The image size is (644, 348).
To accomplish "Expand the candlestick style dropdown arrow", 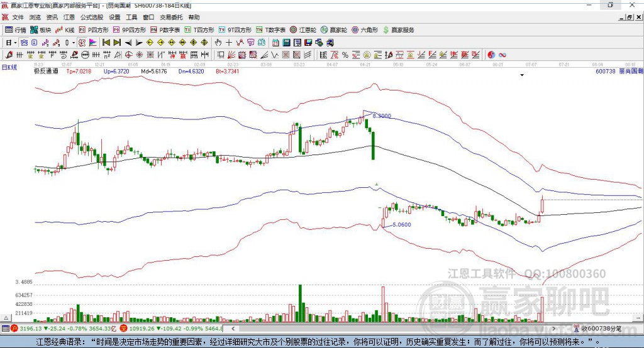I will [x=74, y=43].
